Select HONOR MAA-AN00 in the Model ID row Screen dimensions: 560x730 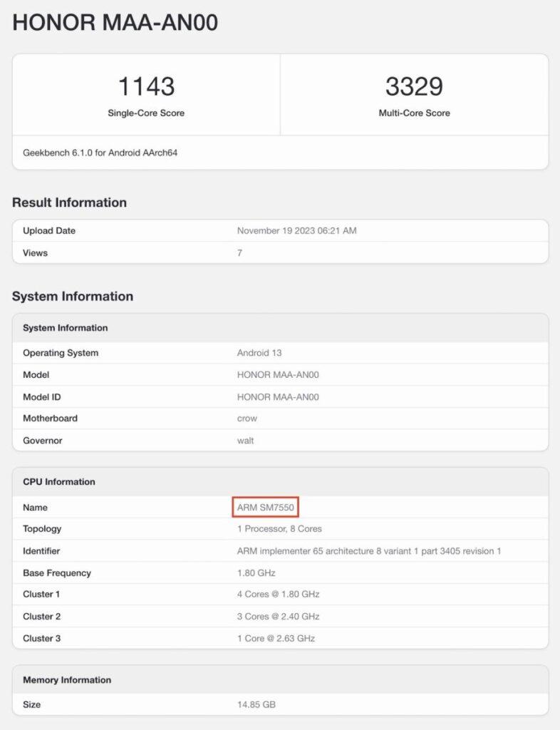pos(278,397)
